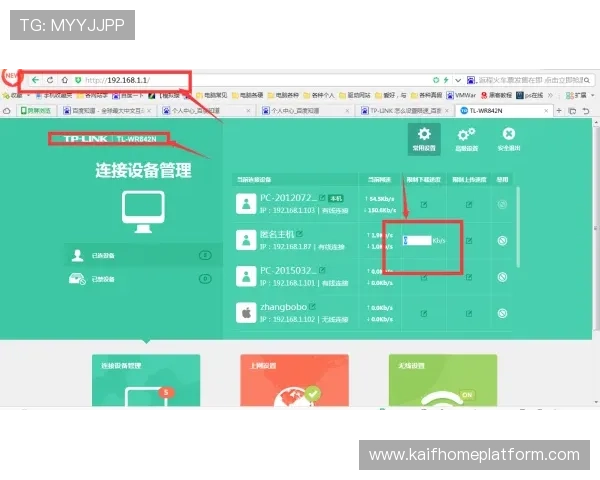Expand the address bar dropdown arrow

click(458, 80)
